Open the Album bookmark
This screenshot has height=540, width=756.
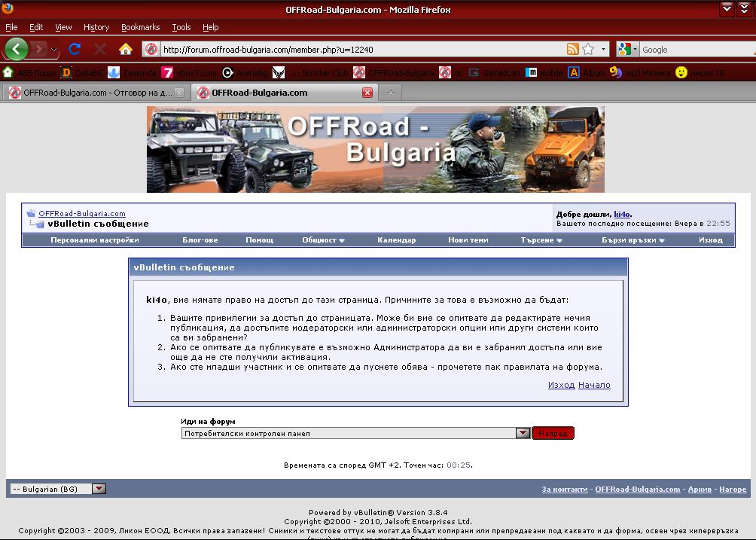click(587, 73)
